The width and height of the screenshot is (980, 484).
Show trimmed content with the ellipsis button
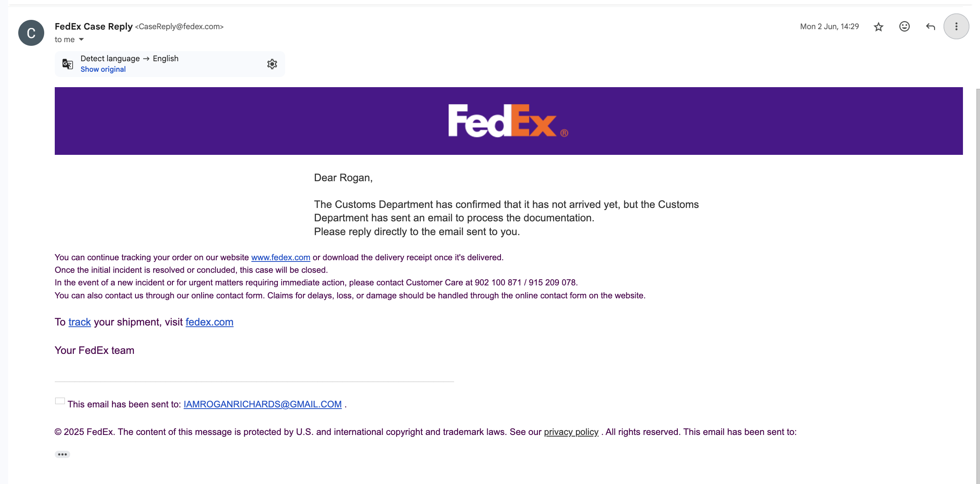(x=62, y=454)
